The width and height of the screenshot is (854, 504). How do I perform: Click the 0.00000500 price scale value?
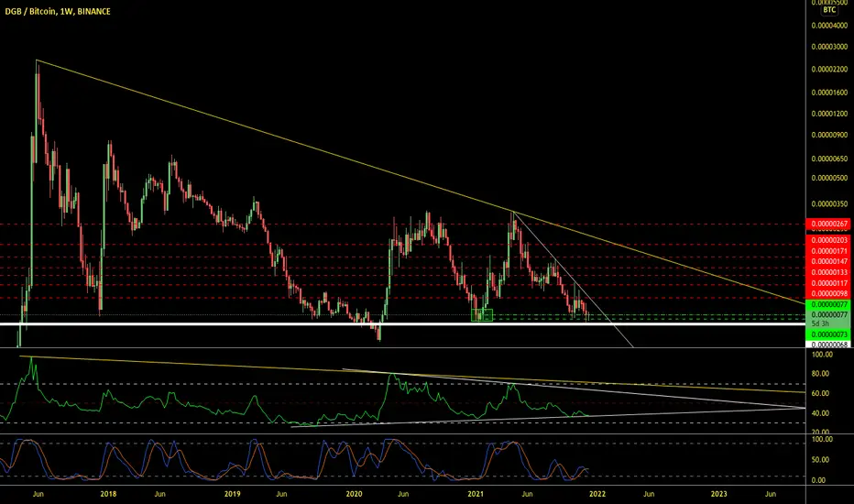(x=829, y=178)
